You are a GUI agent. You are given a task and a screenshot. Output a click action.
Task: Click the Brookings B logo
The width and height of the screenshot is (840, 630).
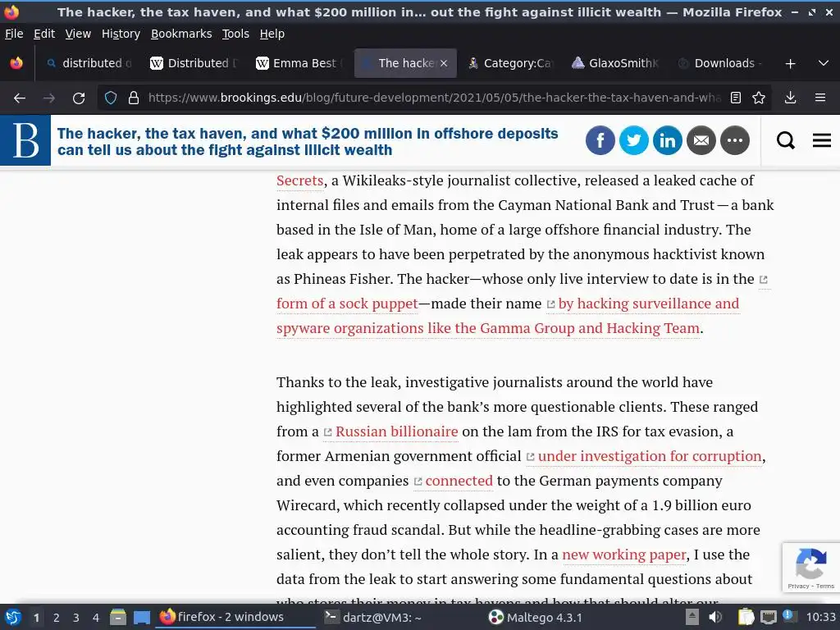tap(25, 140)
